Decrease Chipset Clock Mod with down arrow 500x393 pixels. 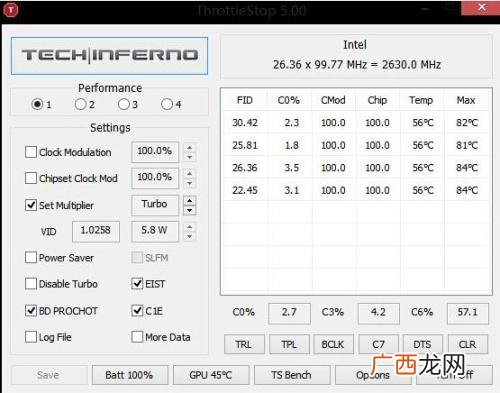tap(189, 183)
